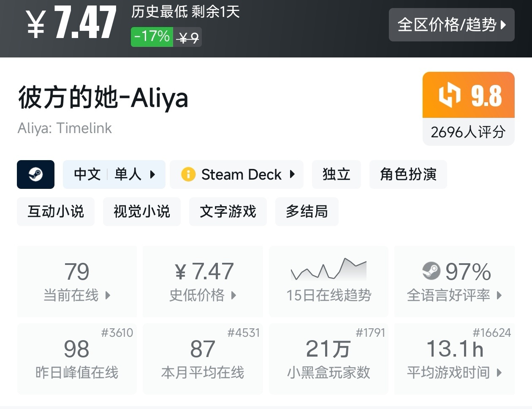The width and height of the screenshot is (532, 409).
Task: Select the 视觉小说 tag
Action: 142,212
